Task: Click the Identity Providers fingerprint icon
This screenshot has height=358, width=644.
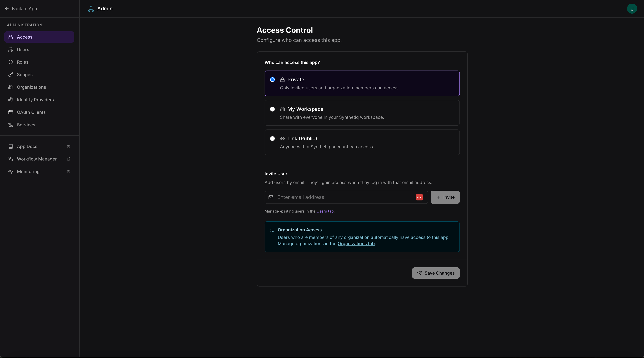Action: pyautogui.click(x=11, y=100)
